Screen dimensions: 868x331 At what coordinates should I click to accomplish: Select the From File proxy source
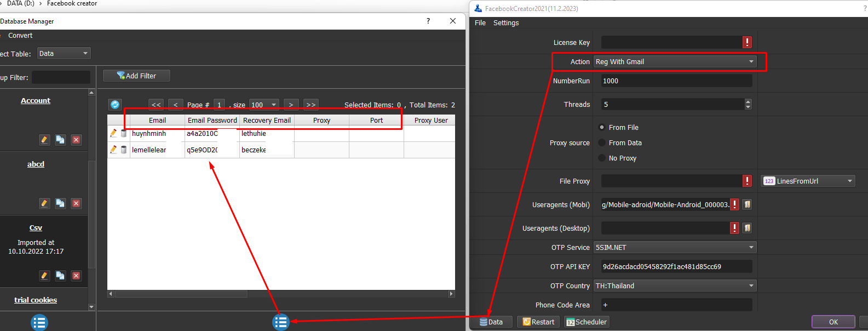(602, 127)
